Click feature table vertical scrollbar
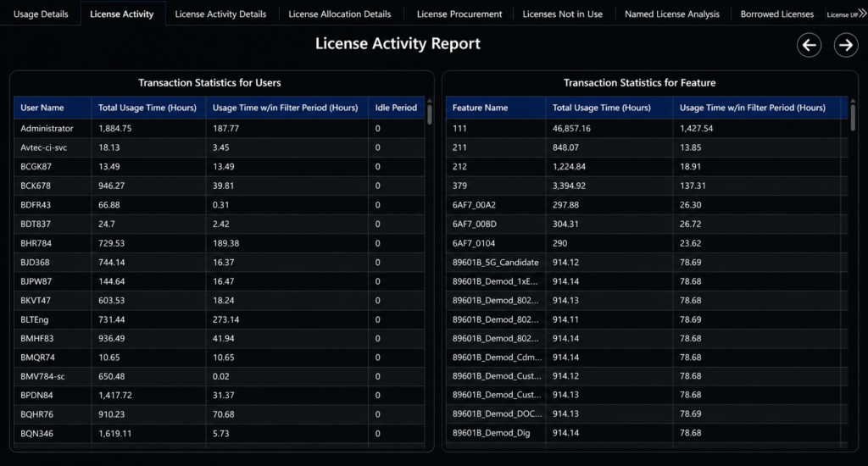The height and width of the screenshot is (466, 868). coord(853,116)
